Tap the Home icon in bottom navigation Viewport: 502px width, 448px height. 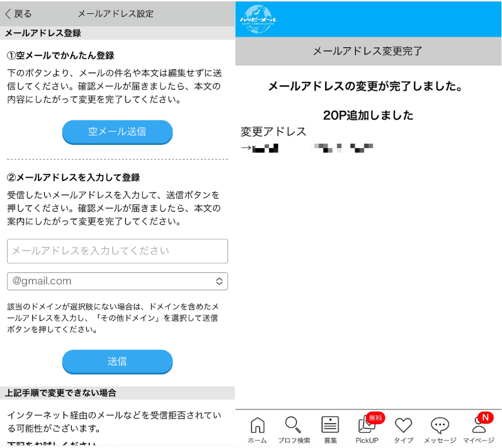coord(257,425)
